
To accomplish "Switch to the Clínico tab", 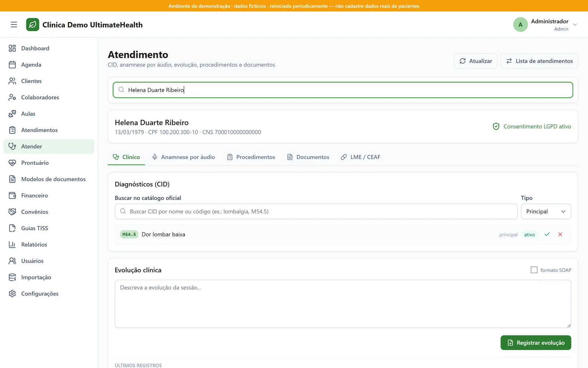I will [126, 157].
